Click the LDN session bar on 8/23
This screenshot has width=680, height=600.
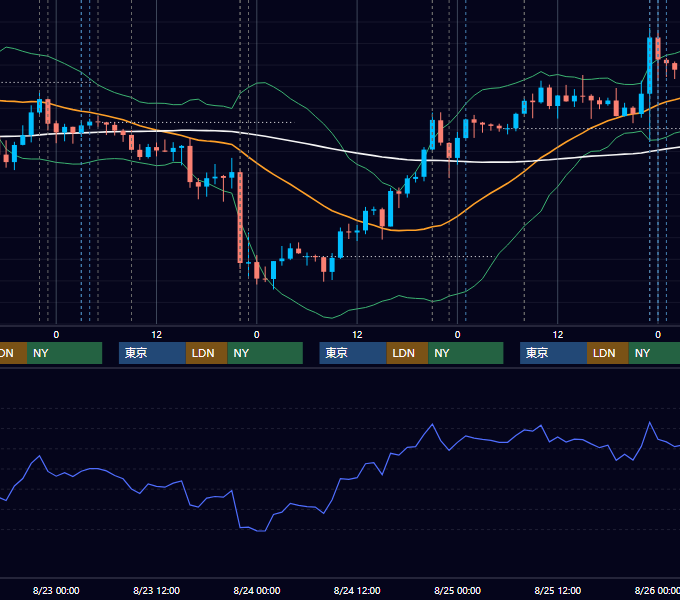tap(206, 353)
